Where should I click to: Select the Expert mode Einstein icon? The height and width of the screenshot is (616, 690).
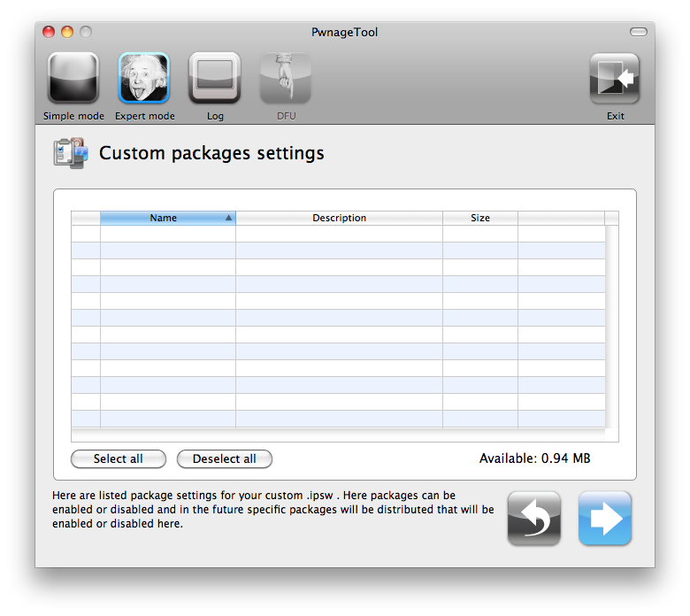144,78
